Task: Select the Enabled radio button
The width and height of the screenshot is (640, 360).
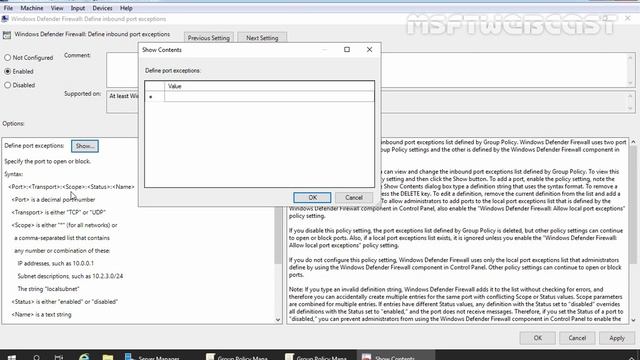Action: (19, 71)
